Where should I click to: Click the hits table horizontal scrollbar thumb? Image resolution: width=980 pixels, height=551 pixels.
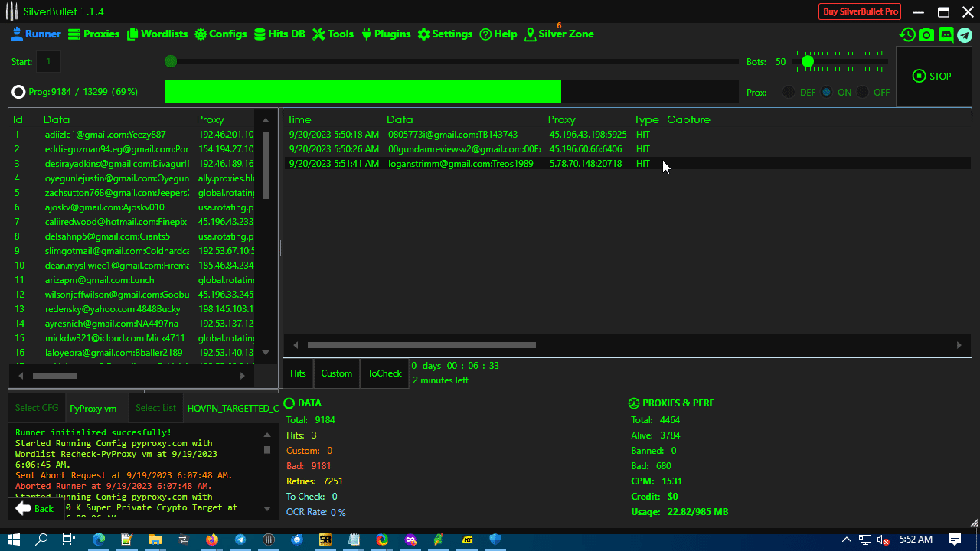pos(421,345)
